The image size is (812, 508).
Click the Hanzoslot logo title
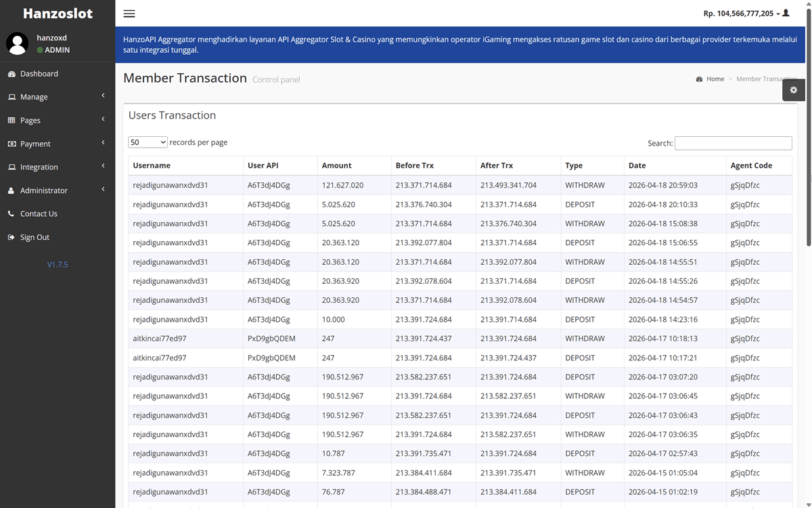click(58, 14)
